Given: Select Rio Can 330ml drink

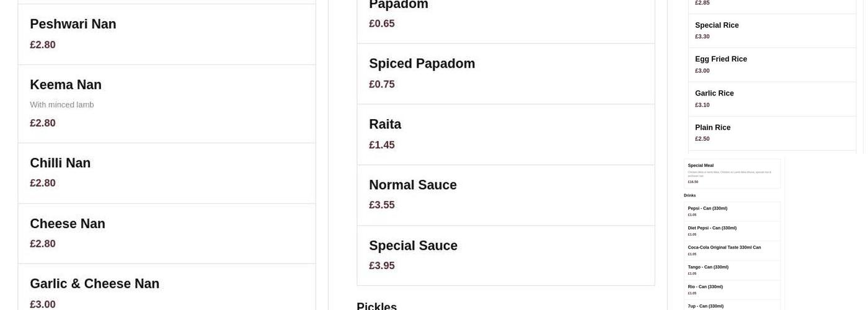Looking at the screenshot, I should pyautogui.click(x=732, y=290).
